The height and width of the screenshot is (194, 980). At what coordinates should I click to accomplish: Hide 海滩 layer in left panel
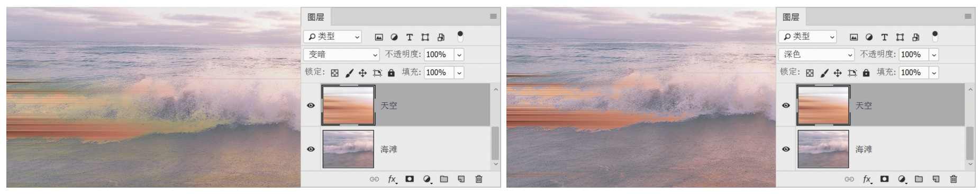coord(311,149)
